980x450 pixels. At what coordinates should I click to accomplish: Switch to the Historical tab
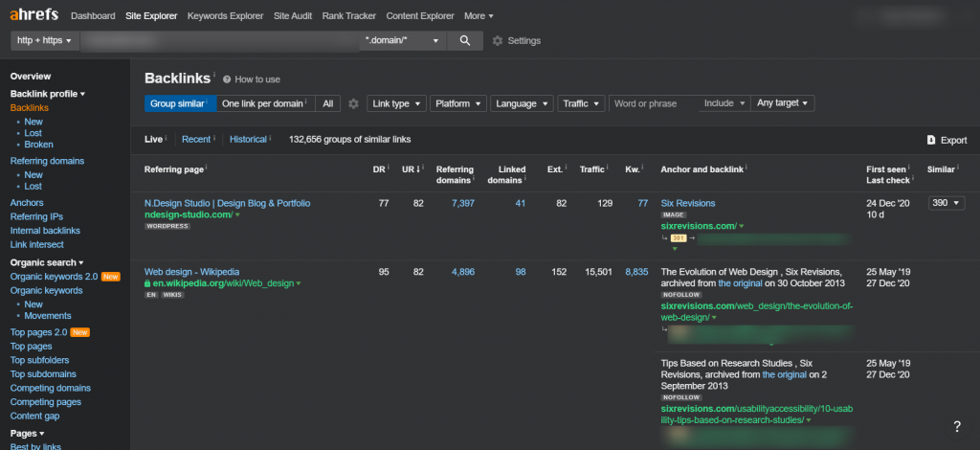click(248, 140)
